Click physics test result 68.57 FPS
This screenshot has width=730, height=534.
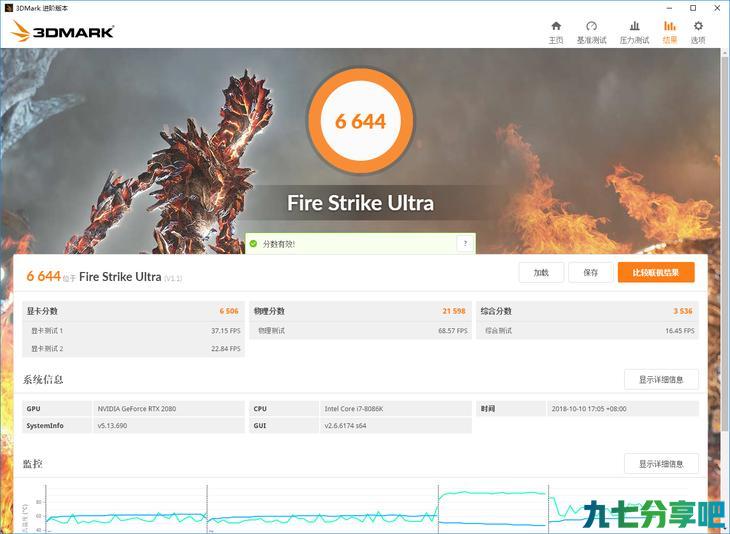(x=453, y=331)
